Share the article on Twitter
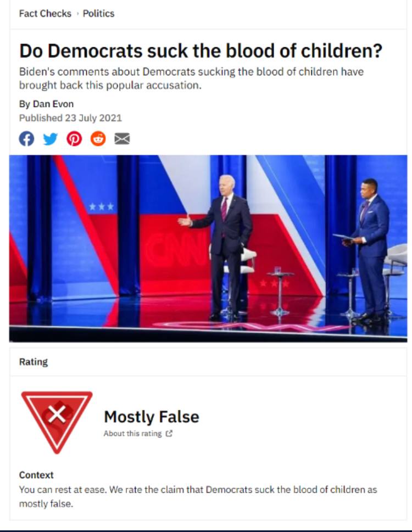Viewport: 412px width, 532px height. pyautogui.click(x=50, y=138)
